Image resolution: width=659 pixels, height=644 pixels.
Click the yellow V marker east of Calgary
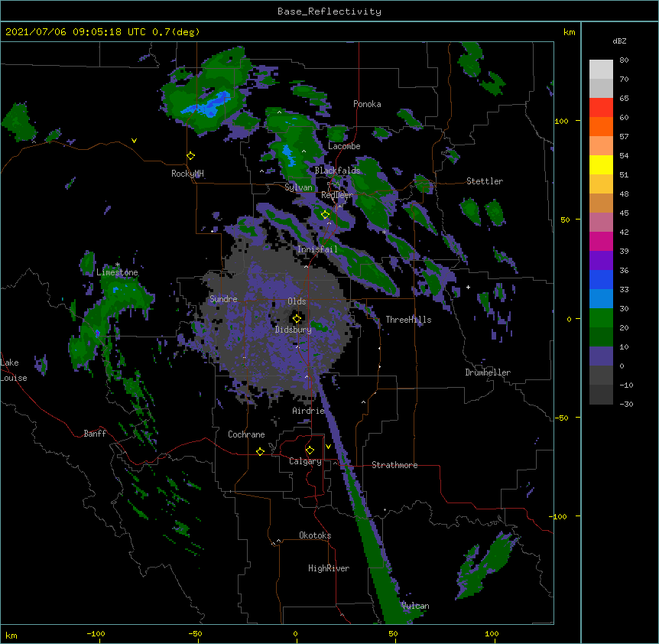328,447
